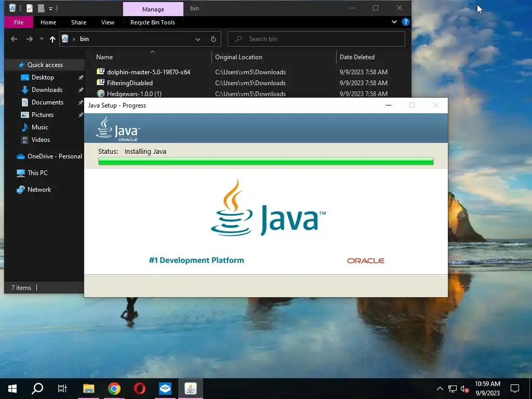Open the View ribbon tab
Screen dimensions: 532x399
[x=108, y=22]
